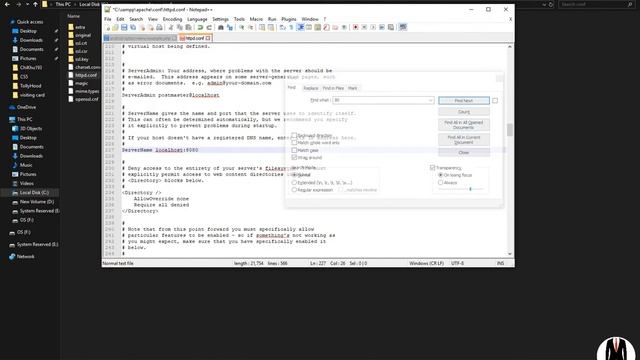
Task: Open the Plugins menu
Action: pyautogui.click(x=289, y=19)
